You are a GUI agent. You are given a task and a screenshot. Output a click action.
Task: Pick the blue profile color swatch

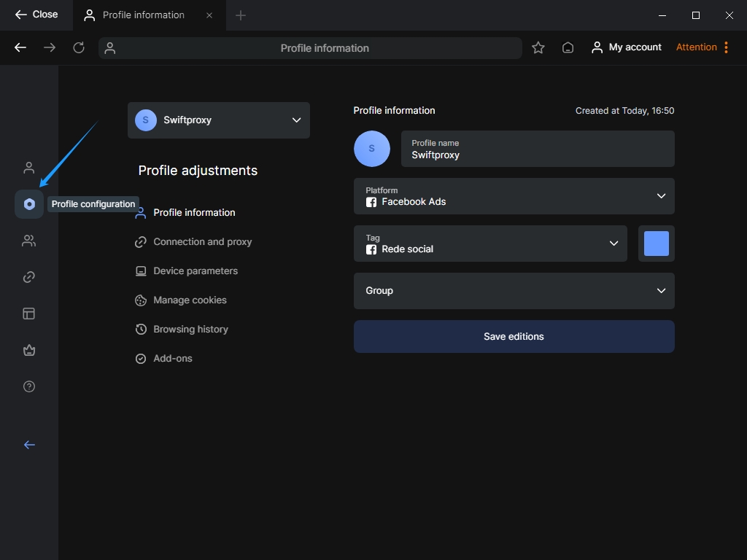(x=656, y=244)
